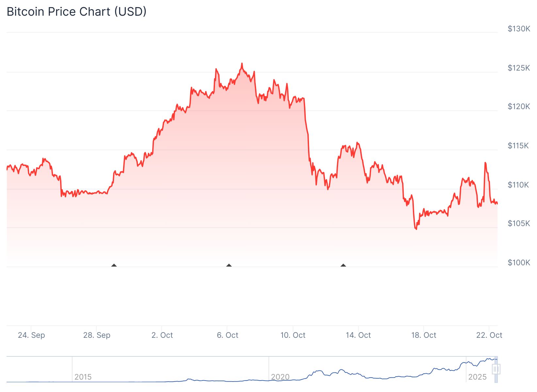Click the event marker near 13 Oct

tap(343, 265)
